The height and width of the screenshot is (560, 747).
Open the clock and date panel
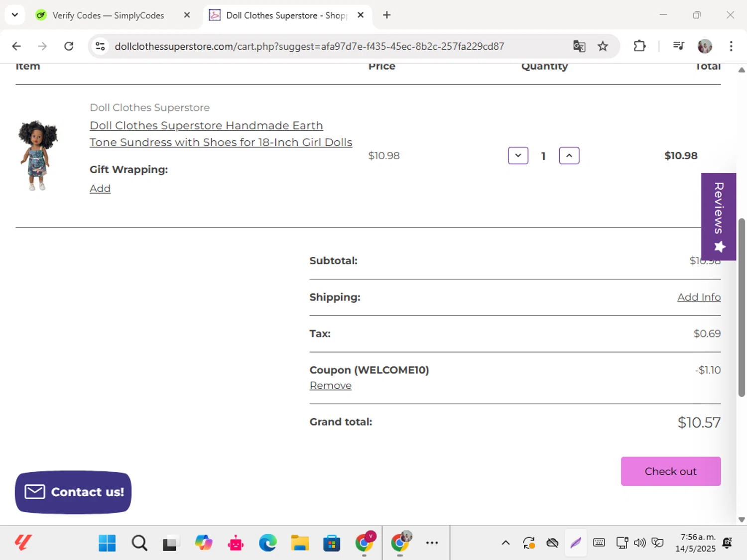coord(695,543)
